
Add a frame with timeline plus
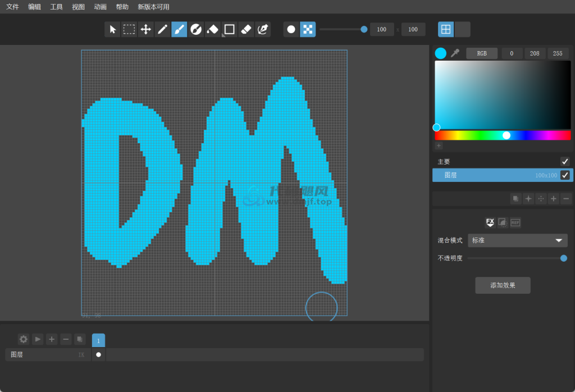52,339
